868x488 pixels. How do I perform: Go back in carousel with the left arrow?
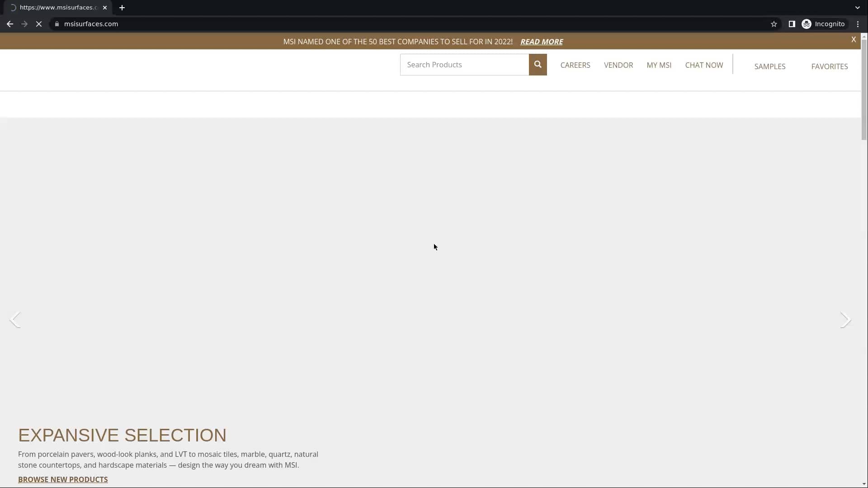pyautogui.click(x=16, y=319)
